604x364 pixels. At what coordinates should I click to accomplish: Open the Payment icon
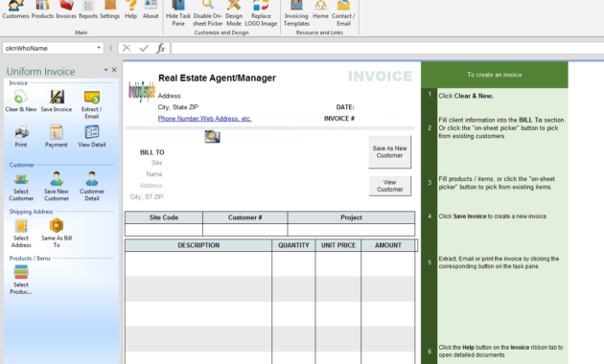click(x=57, y=136)
